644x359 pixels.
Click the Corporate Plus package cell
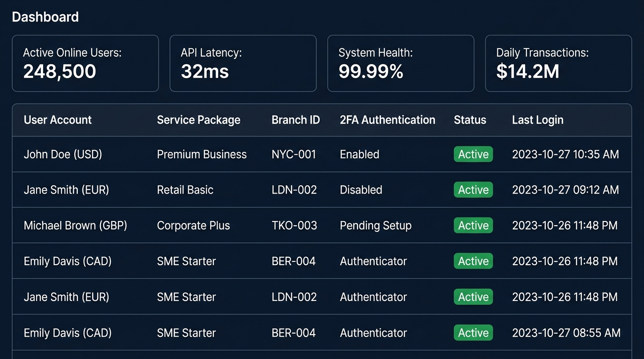click(193, 225)
